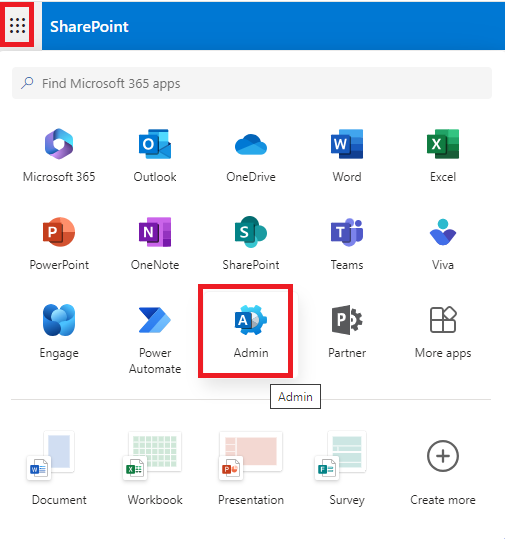Open the Microsoft 365 app icon
505x539 pixels.
pos(59,144)
